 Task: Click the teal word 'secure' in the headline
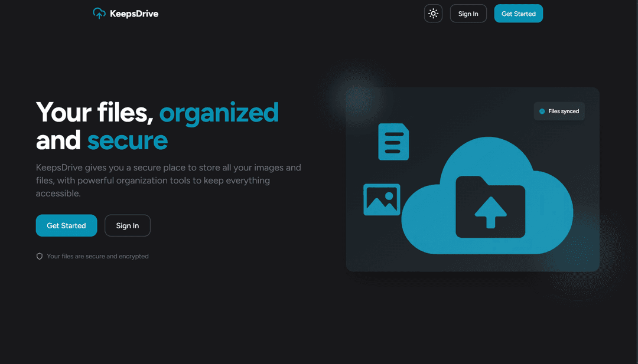(x=128, y=140)
